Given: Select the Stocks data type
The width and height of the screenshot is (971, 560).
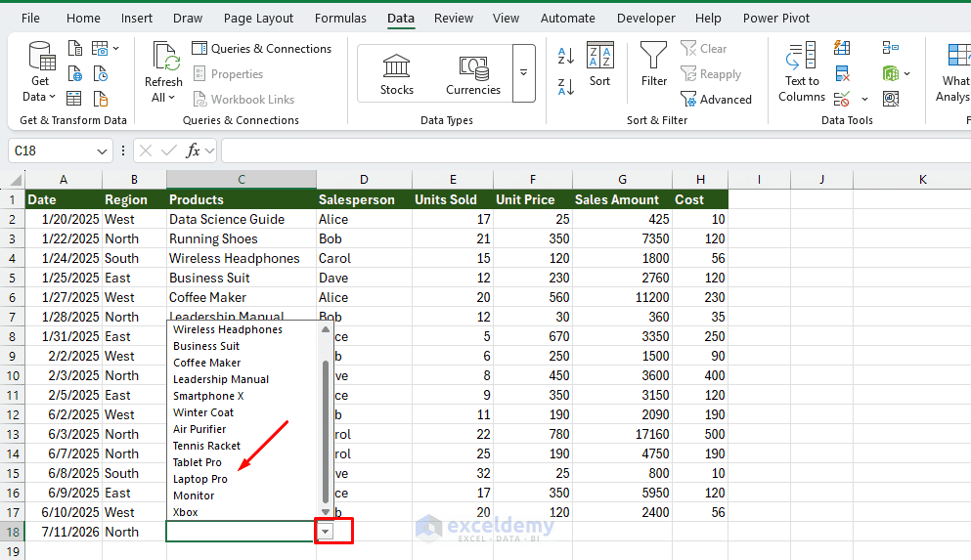Looking at the screenshot, I should tap(396, 74).
